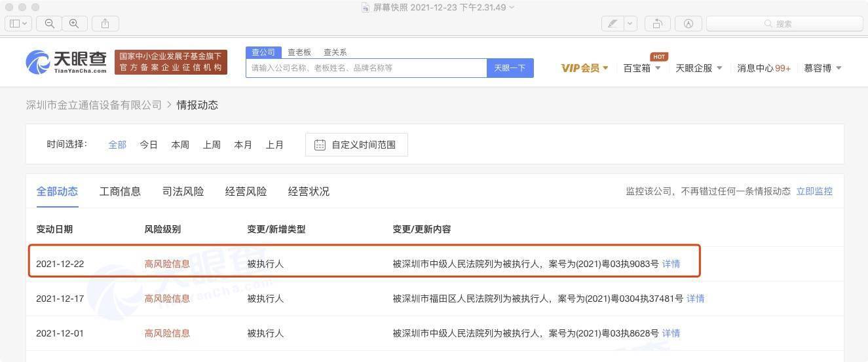
Task: Filter time by 今日
Action: [149, 145]
